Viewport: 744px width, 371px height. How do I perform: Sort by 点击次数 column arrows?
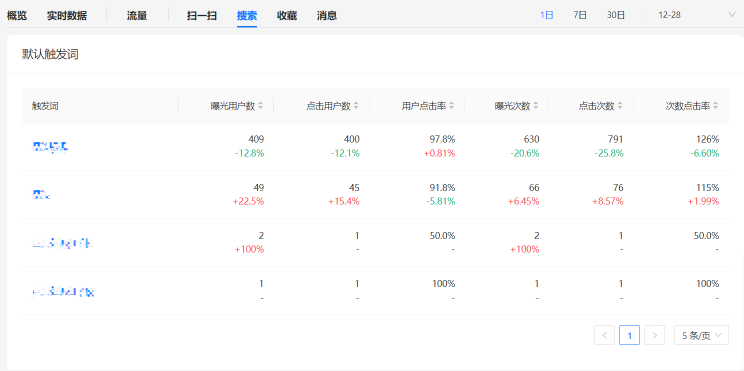pos(620,106)
